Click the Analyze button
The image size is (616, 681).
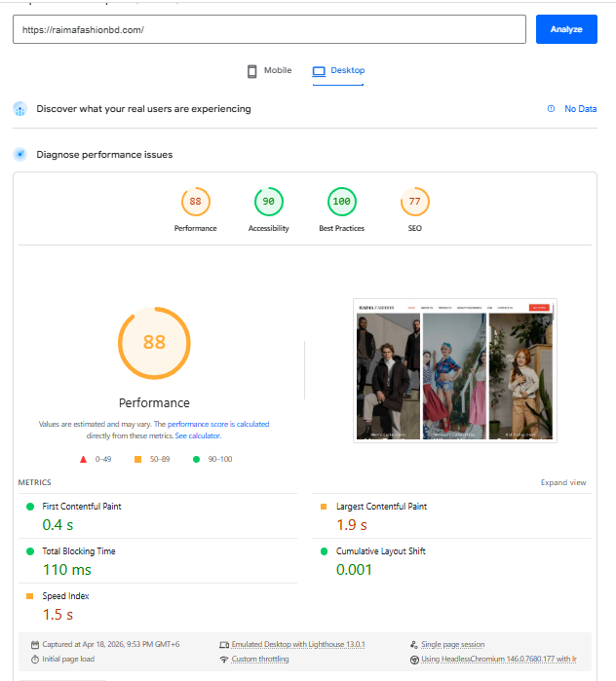565,29
